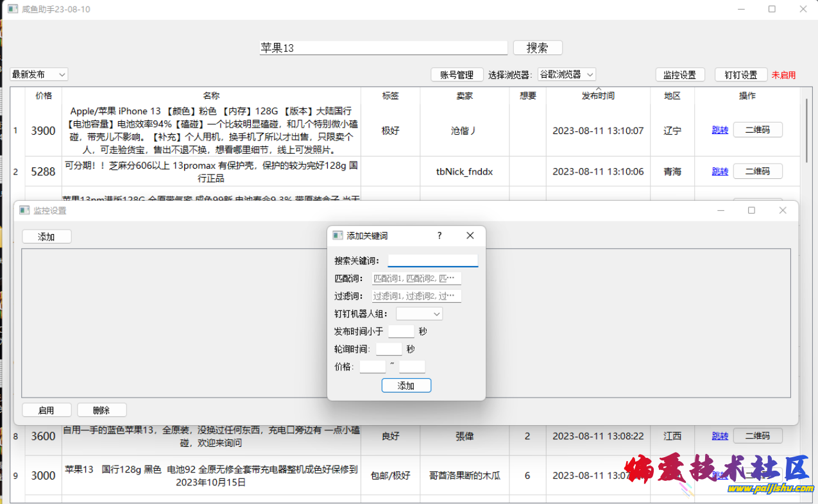Screen dimensions: 818x504
Task: Click the 启用 button in 监控设置 dialog
Action: (x=46, y=410)
